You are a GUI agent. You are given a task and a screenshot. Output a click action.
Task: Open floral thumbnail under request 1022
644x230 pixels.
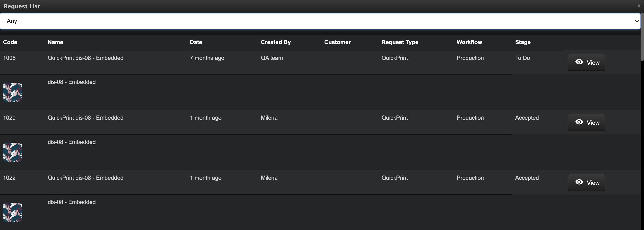[13, 212]
